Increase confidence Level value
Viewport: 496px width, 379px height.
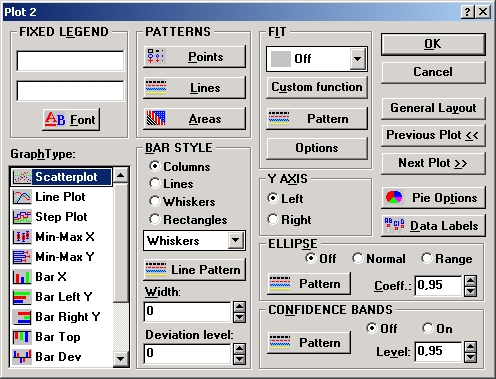click(470, 347)
